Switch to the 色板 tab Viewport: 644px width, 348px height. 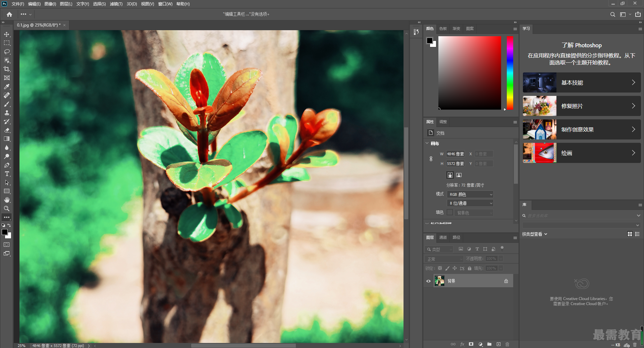[x=443, y=28]
